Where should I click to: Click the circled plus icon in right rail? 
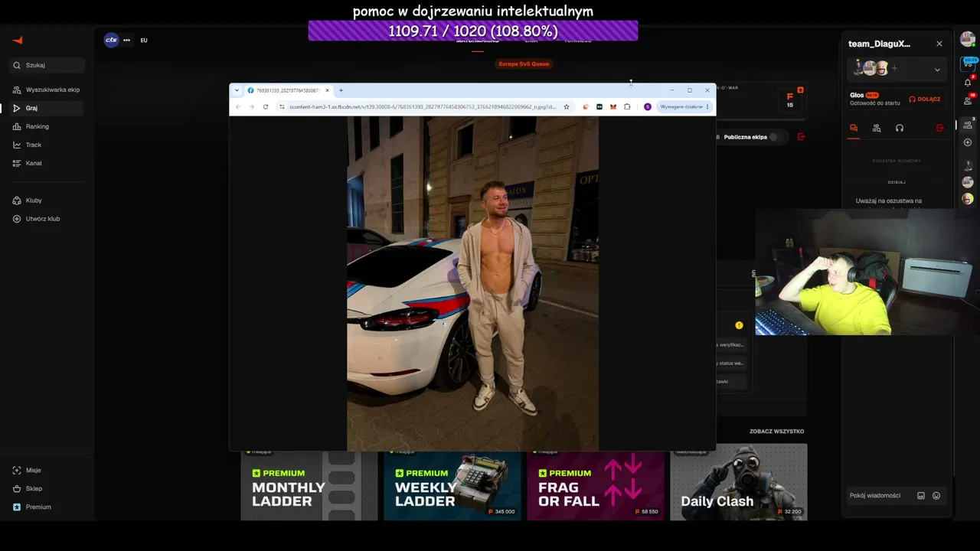[968, 142]
